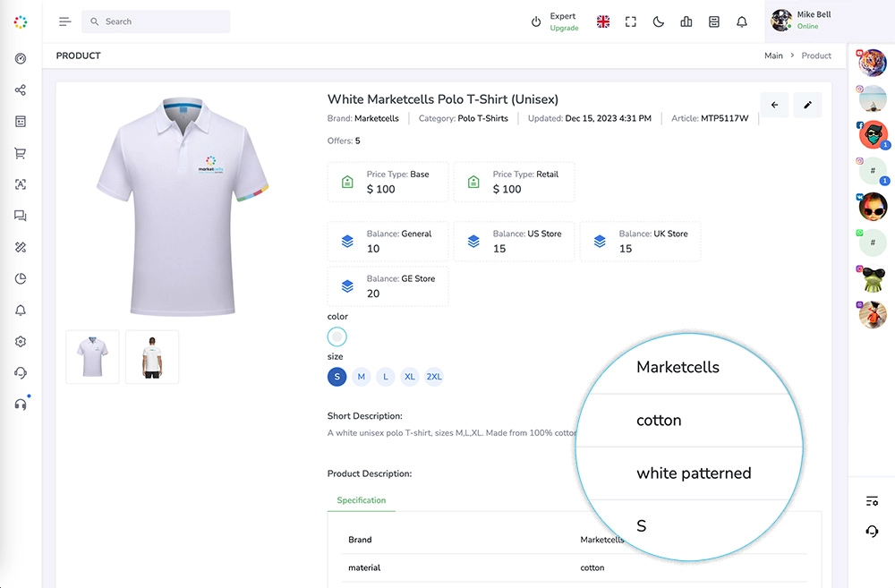View the back-view model thumbnail
This screenshot has width=895, height=588.
point(152,356)
